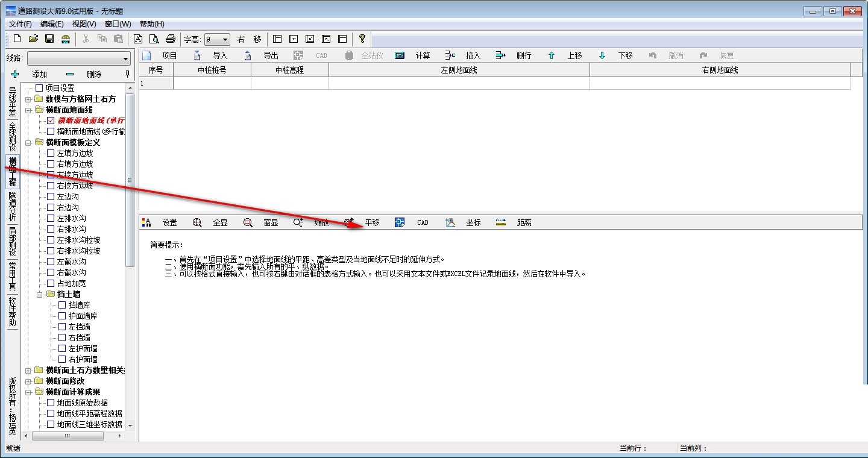Click the 窗显 zoom window icon

[248, 222]
